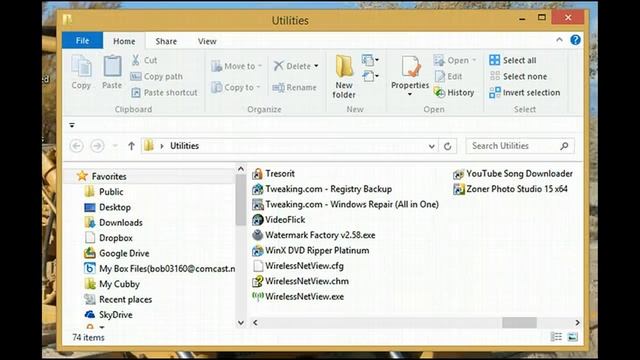Click the Edit button in ribbon
This screenshot has height=360, width=640.
[449, 76]
